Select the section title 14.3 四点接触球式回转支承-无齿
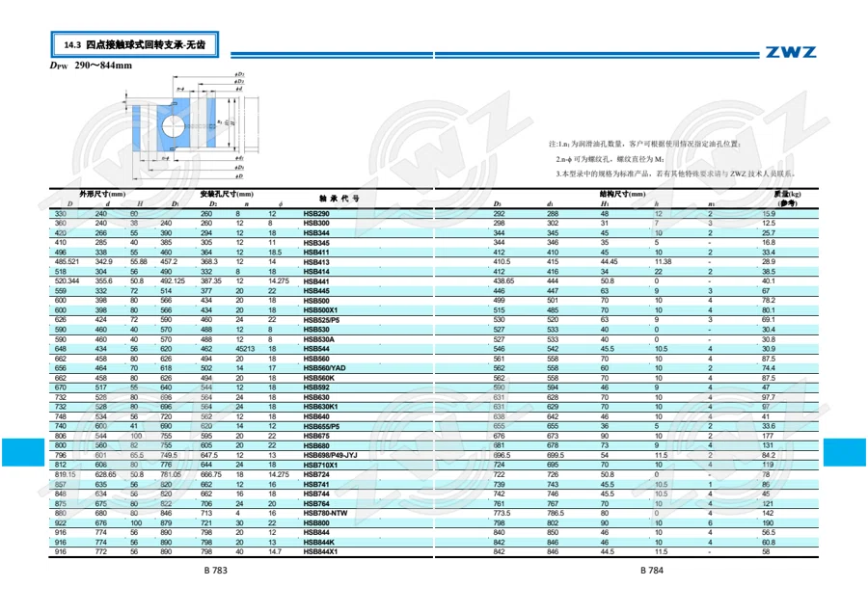Screen dimensions: 868x614 click(x=134, y=44)
